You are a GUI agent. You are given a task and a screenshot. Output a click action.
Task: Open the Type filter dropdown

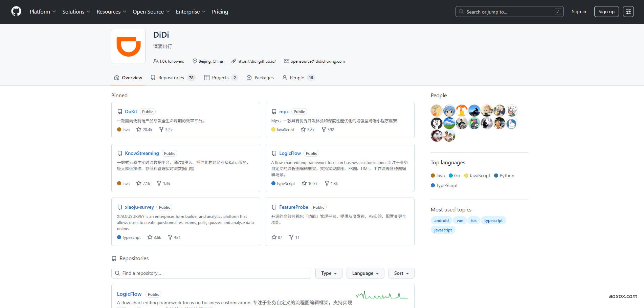click(329, 273)
